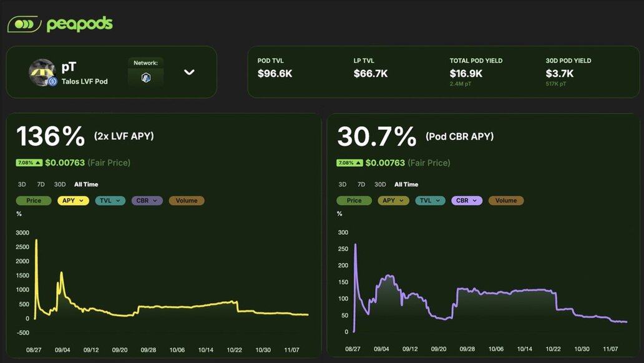
Task: Select All Time in right chart
Action: point(406,184)
